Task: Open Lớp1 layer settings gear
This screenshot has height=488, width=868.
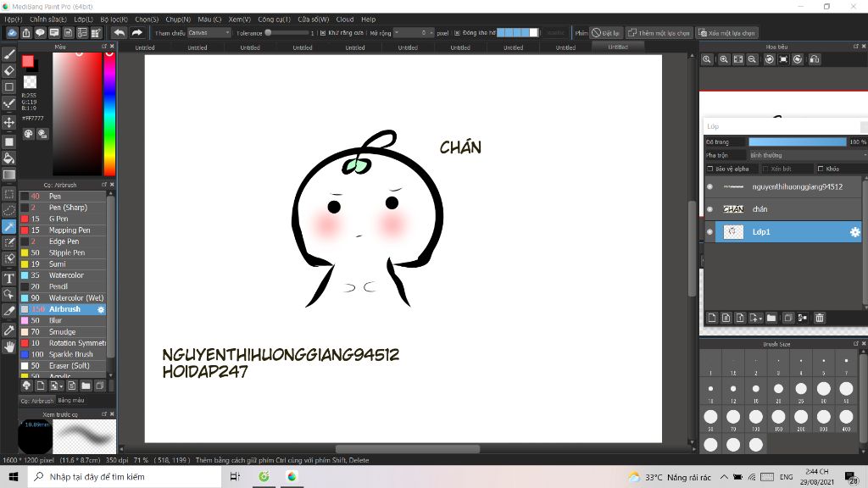Action: point(854,232)
